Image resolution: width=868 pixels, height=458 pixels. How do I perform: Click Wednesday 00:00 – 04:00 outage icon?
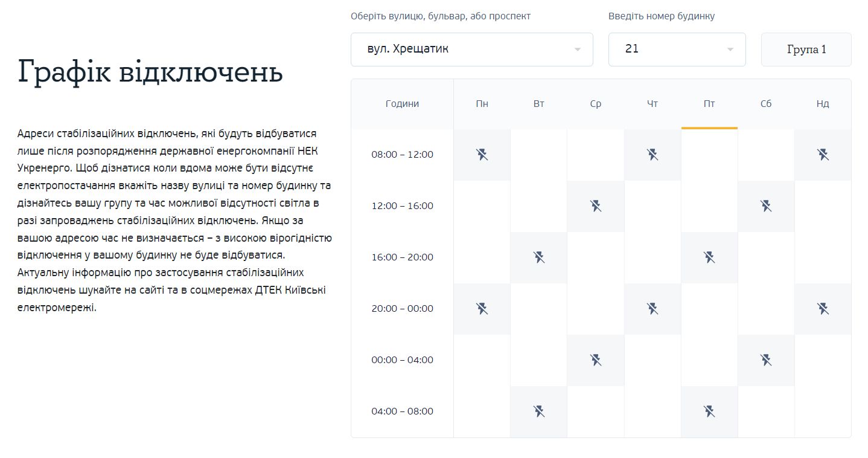click(x=596, y=360)
